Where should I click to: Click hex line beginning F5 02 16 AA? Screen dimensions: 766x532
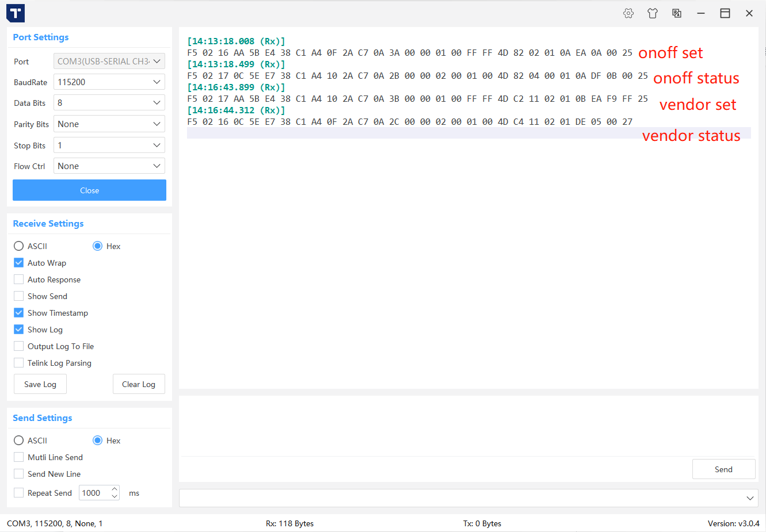(x=410, y=53)
